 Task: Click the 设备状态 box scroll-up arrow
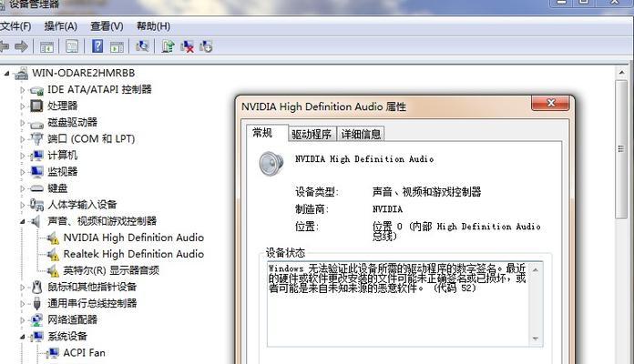click(x=536, y=269)
